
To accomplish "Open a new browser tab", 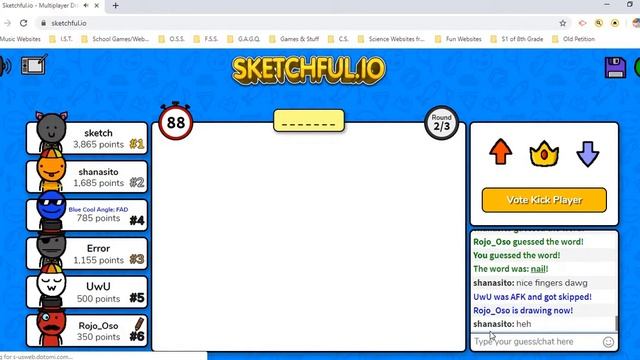I will (116, 6).
